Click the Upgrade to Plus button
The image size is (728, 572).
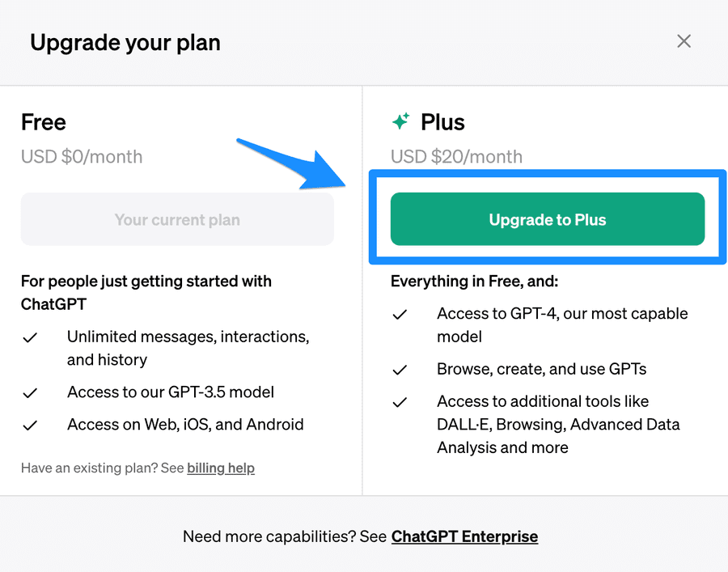point(548,219)
